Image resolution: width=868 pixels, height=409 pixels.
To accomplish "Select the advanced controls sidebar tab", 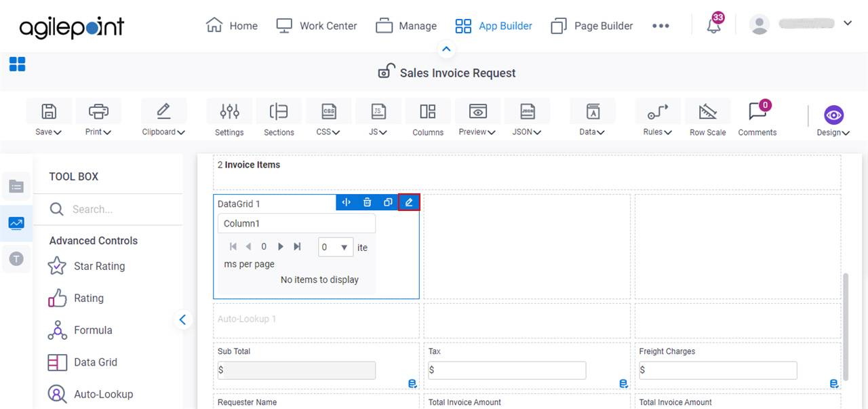I will pyautogui.click(x=16, y=223).
